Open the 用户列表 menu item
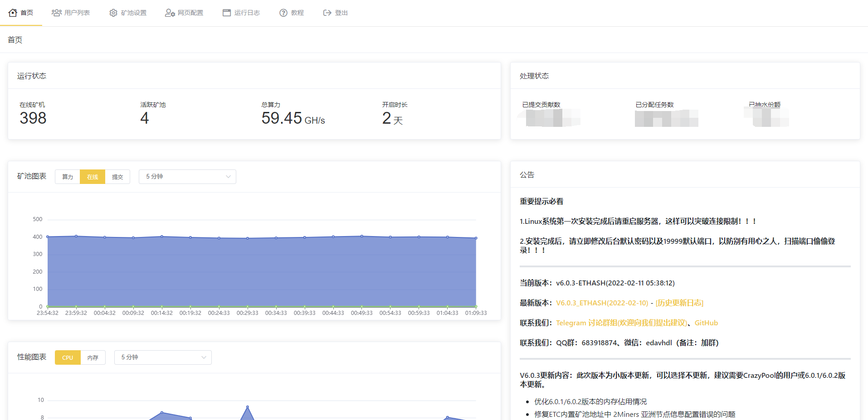 click(77, 13)
